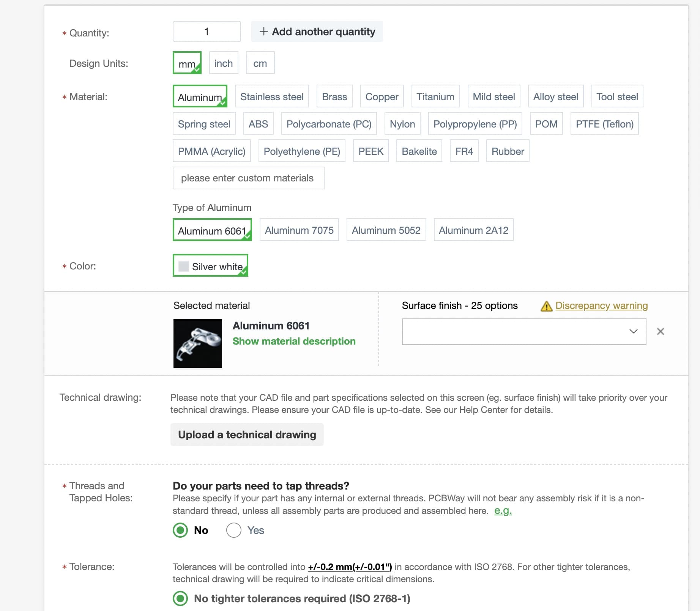Click the surface finish dropdown chevron arrow
The image size is (700, 611).
pyautogui.click(x=633, y=331)
